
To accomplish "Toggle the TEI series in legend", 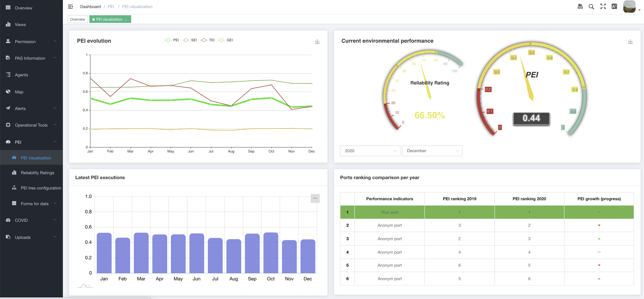I will [207, 40].
